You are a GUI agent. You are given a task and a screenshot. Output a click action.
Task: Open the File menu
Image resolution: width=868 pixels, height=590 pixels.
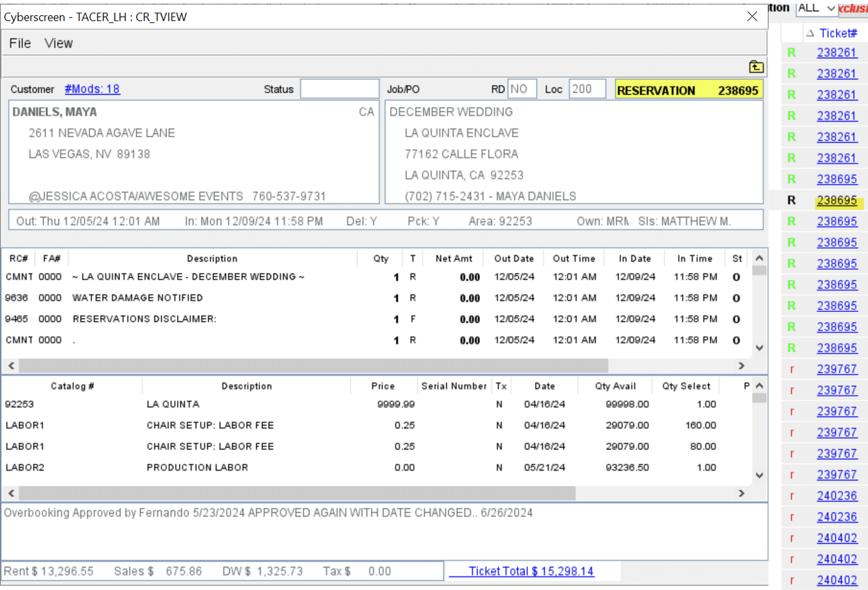point(20,43)
